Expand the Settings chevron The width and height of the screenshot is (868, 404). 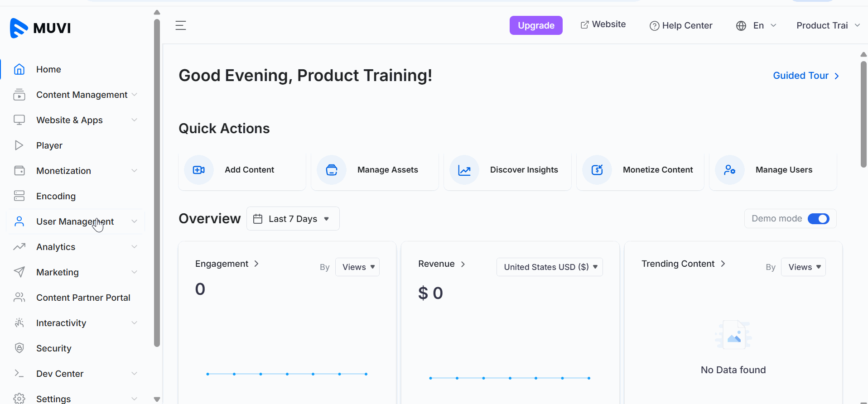coord(134,399)
